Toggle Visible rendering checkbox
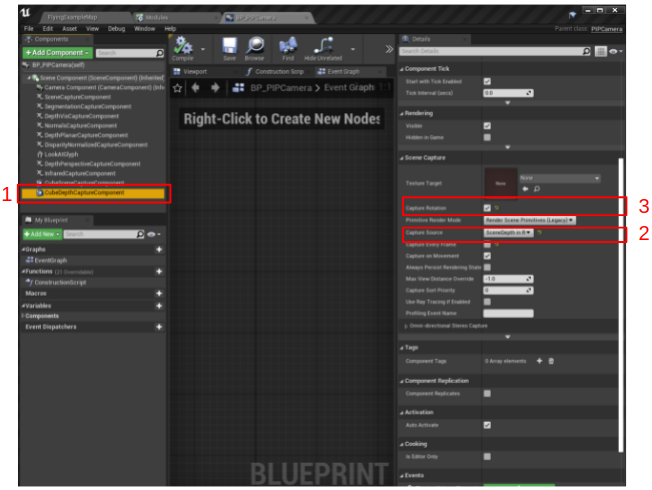The image size is (652, 490). point(487,126)
